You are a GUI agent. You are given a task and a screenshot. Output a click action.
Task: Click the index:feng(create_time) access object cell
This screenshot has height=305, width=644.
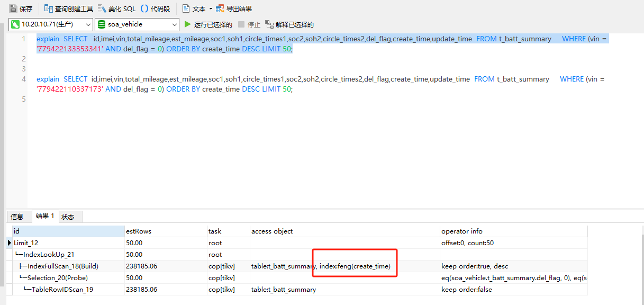(x=345, y=266)
